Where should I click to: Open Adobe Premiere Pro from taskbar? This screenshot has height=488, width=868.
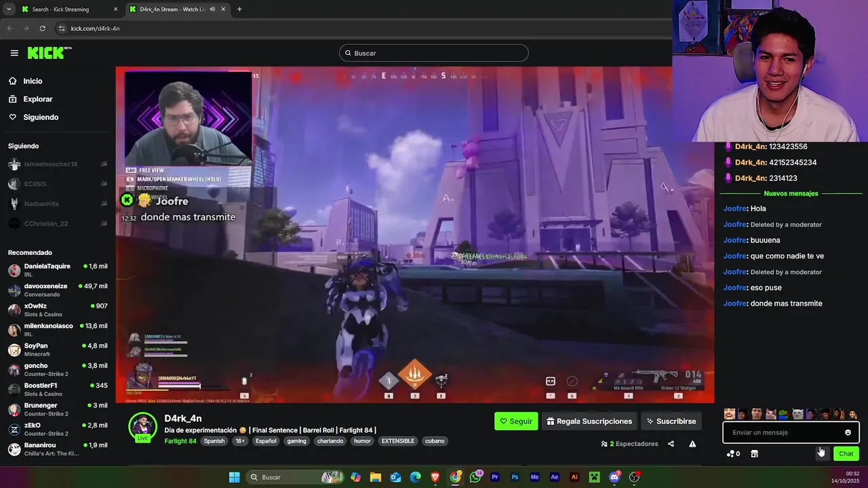[x=495, y=477]
